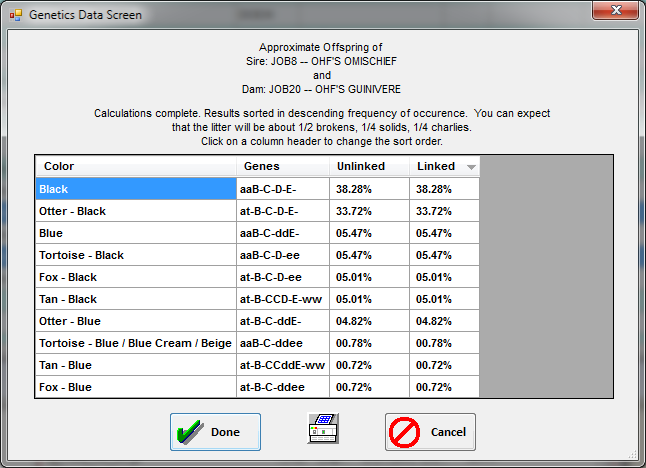Click the at-B-C-ddE- genes cell
The height and width of the screenshot is (468, 646).
pyautogui.click(x=283, y=321)
